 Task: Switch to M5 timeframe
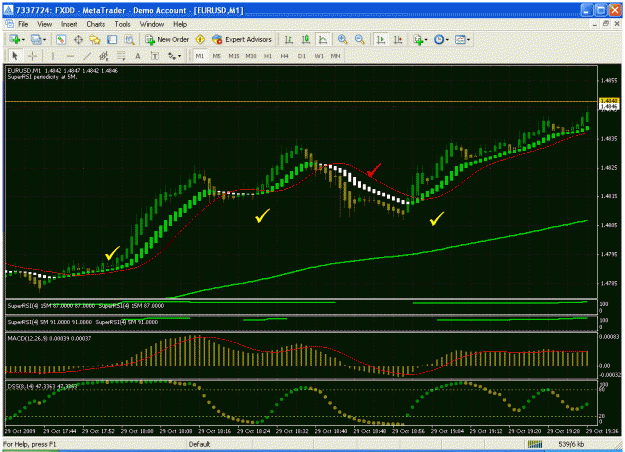pos(216,56)
